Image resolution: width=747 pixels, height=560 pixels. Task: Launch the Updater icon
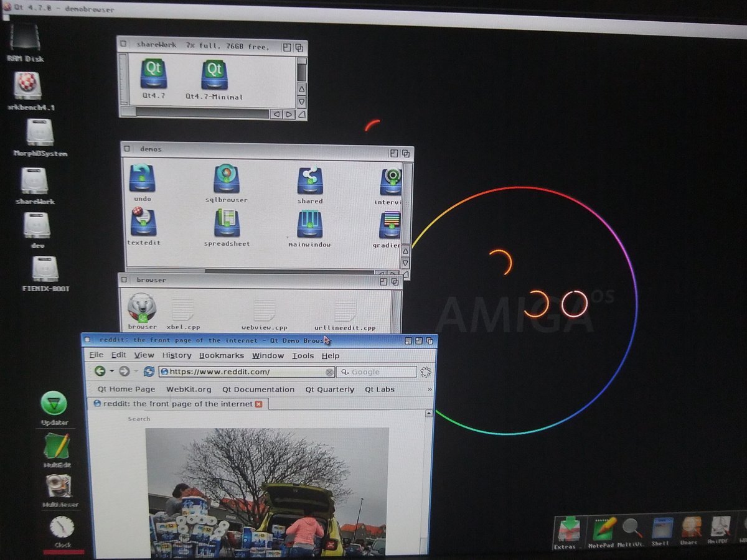tap(54, 403)
